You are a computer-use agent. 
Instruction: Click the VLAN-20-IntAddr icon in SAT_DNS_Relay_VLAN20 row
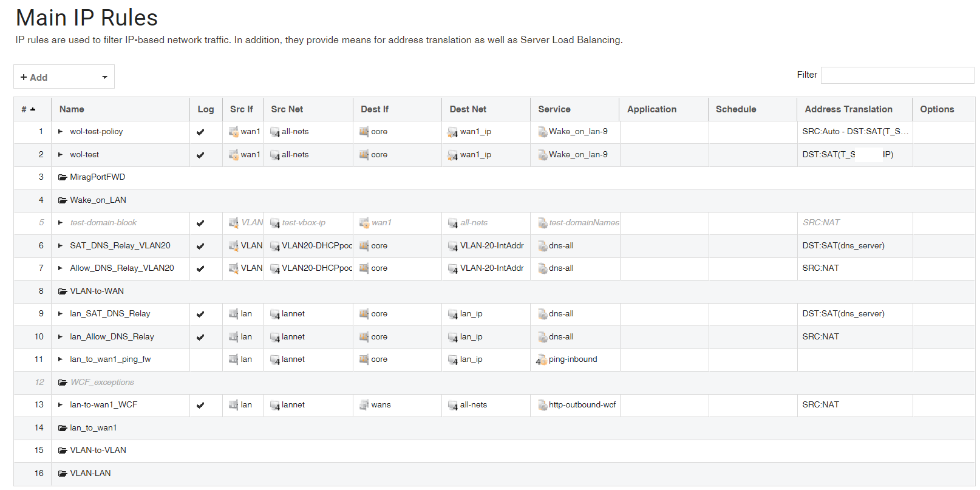tap(453, 246)
